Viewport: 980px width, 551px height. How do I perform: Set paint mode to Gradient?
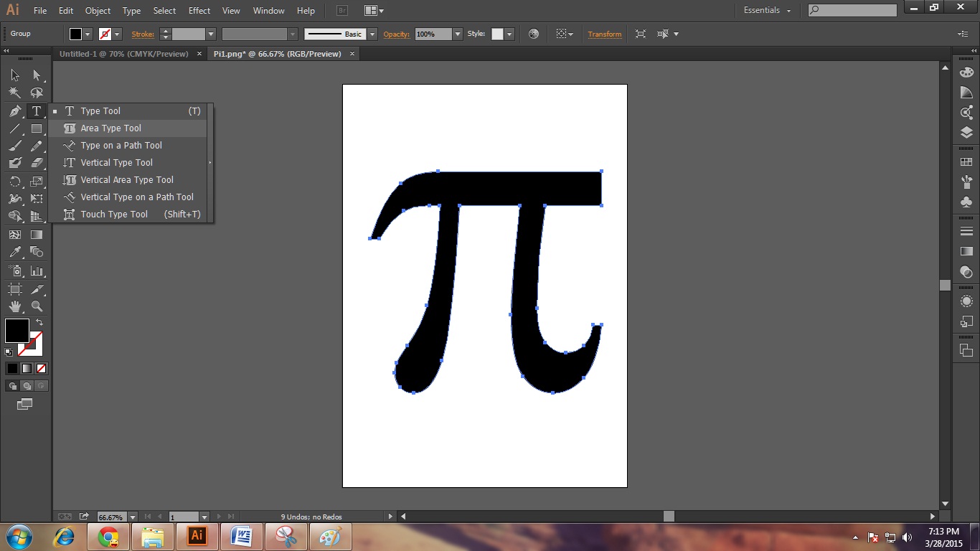[27, 368]
